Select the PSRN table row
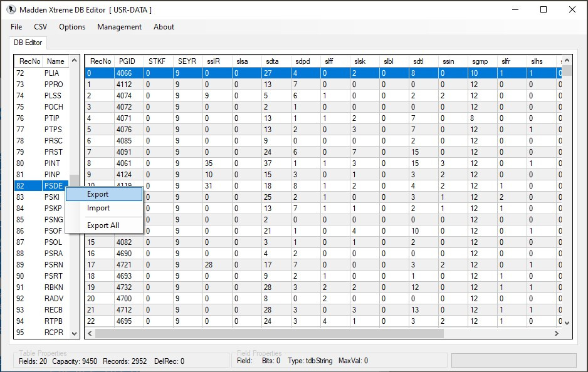This screenshot has height=372, width=588. pyautogui.click(x=42, y=264)
